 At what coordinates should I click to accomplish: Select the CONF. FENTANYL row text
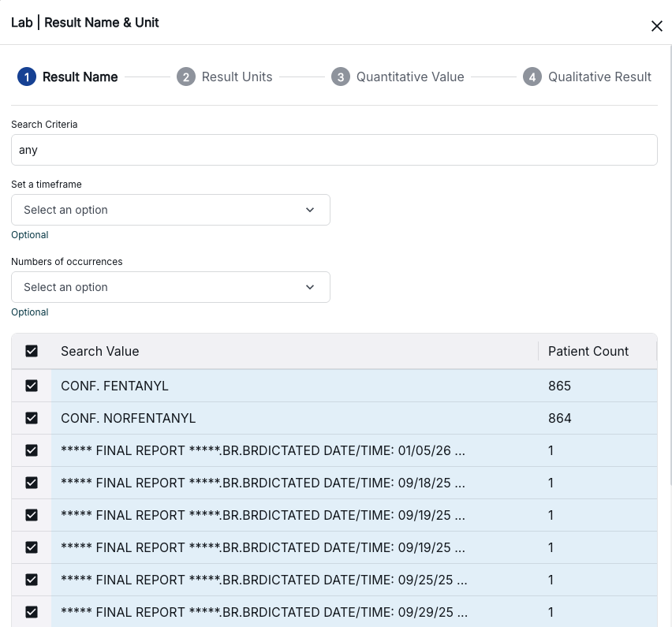pos(114,386)
